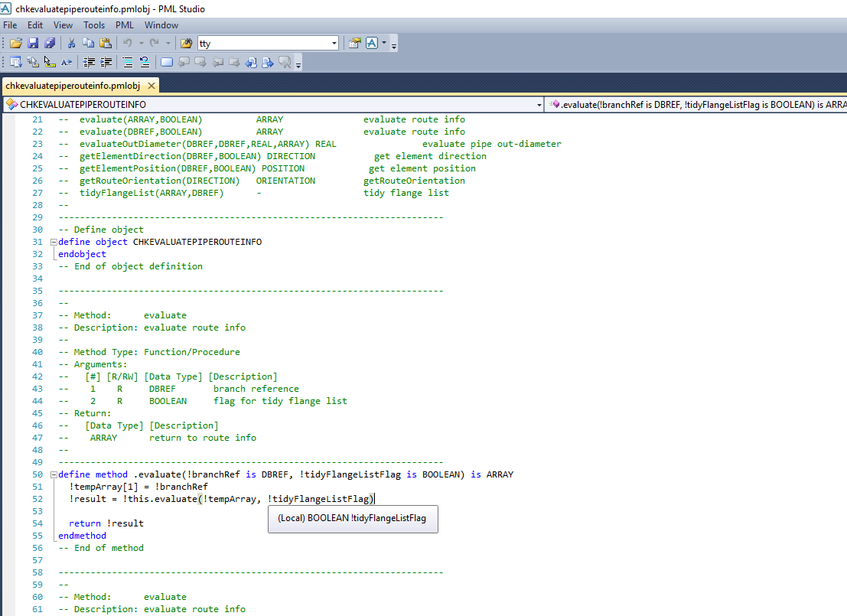Open the first toolbar's options overflow arrow
The height and width of the screenshot is (616, 847).
click(394, 45)
